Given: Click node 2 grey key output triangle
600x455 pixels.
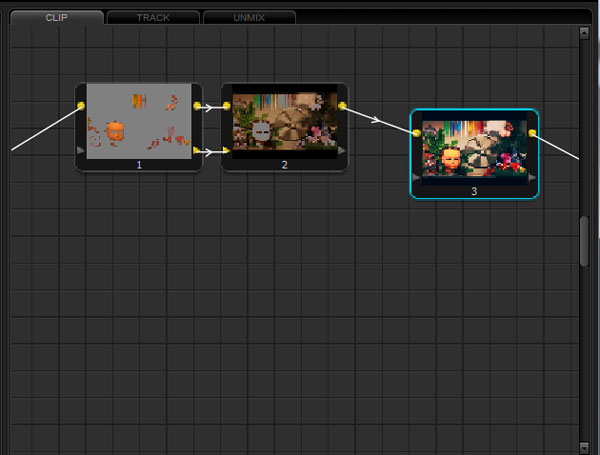Looking at the screenshot, I should tap(342, 150).
